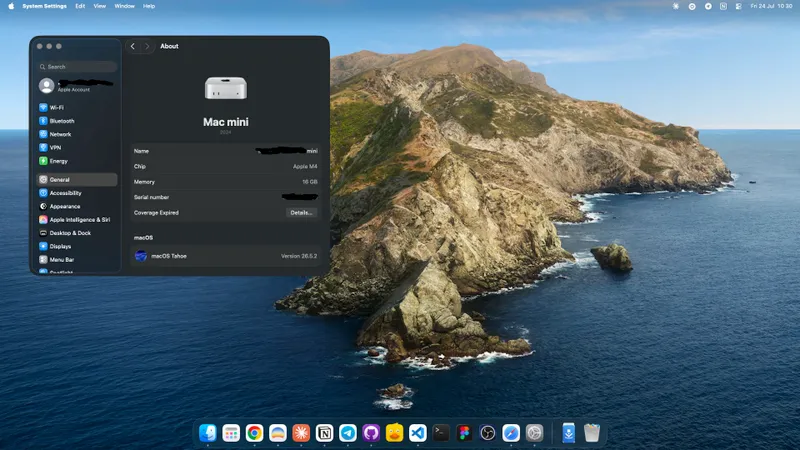800x450 pixels.
Task: Open the Claude app in the Dock
Action: point(301,433)
